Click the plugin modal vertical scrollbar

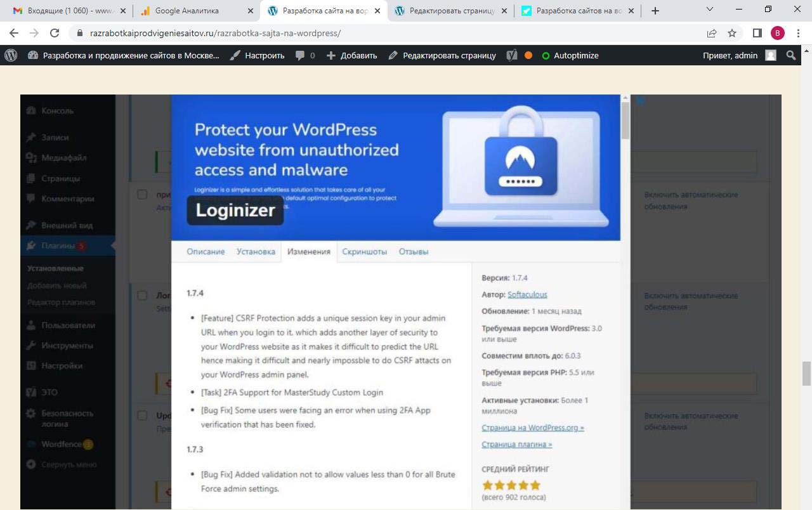(x=625, y=121)
